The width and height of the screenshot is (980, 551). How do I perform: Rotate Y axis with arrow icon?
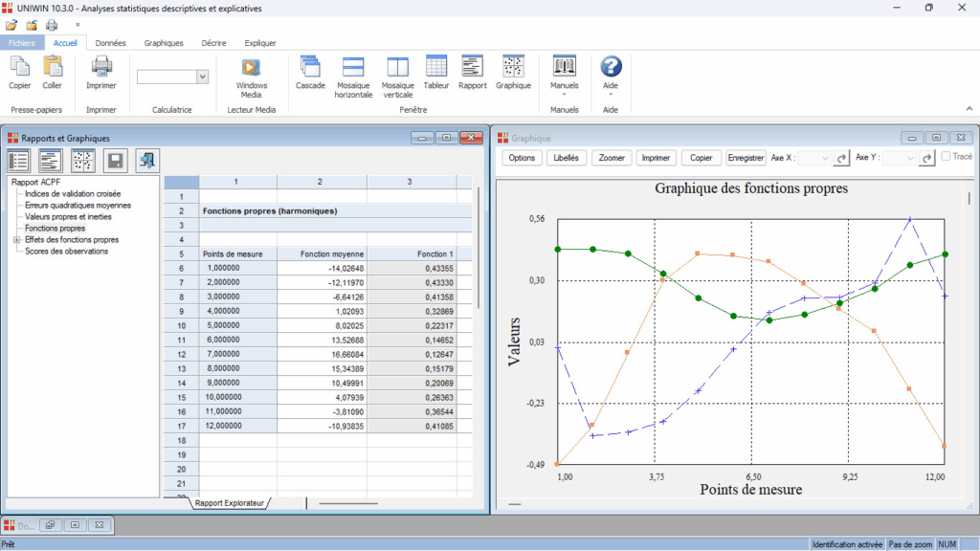pyautogui.click(x=926, y=158)
